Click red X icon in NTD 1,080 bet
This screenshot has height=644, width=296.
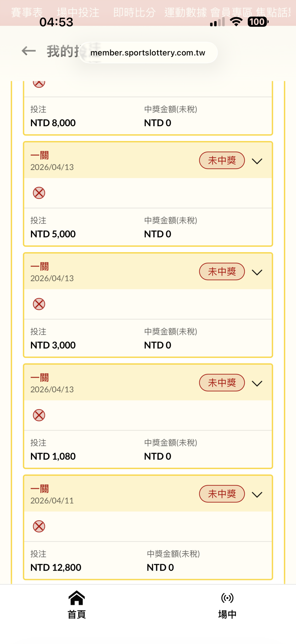point(39,415)
